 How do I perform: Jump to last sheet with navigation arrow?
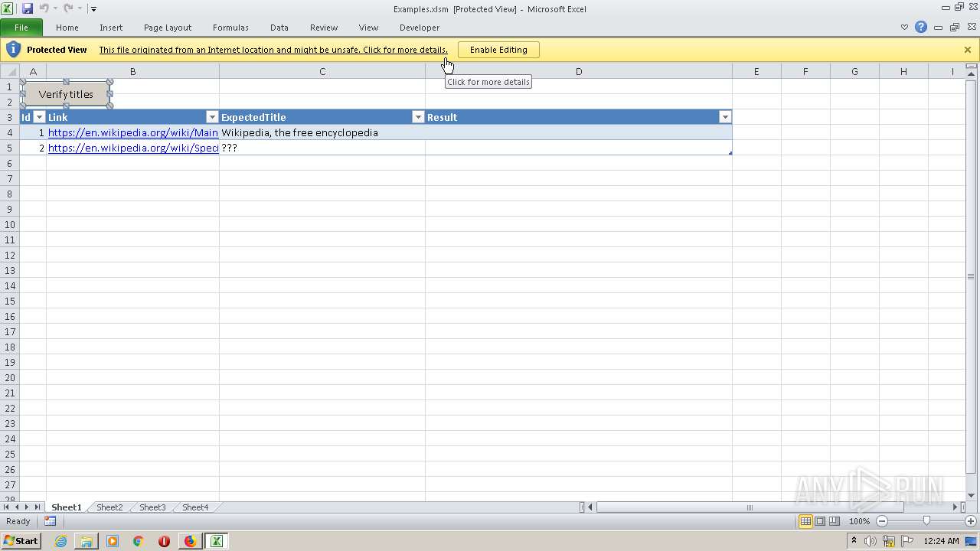click(38, 507)
